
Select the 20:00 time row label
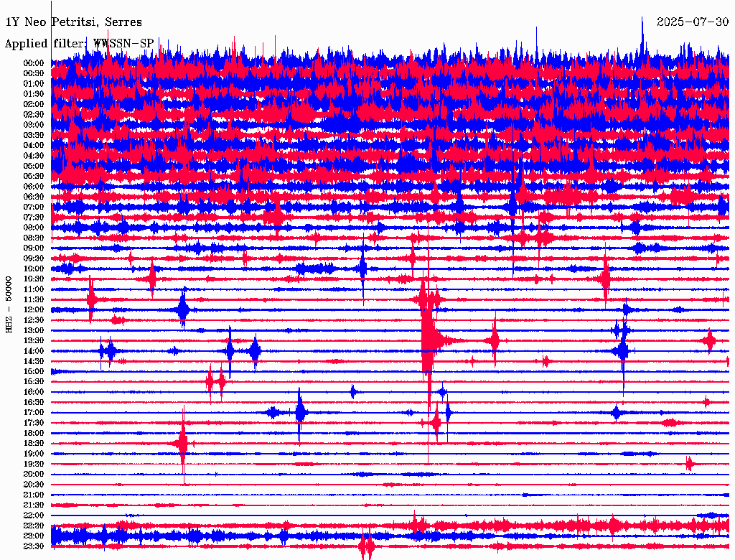[x=34, y=475]
